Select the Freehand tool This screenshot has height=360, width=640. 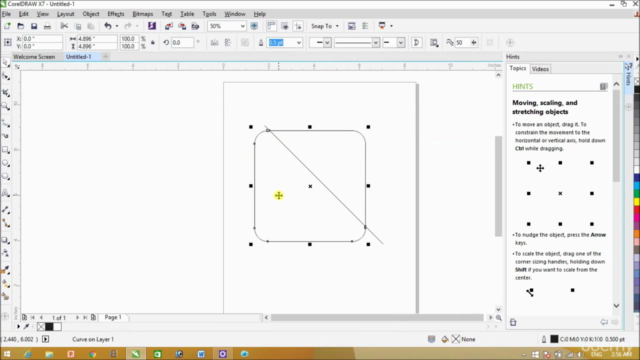(6, 122)
